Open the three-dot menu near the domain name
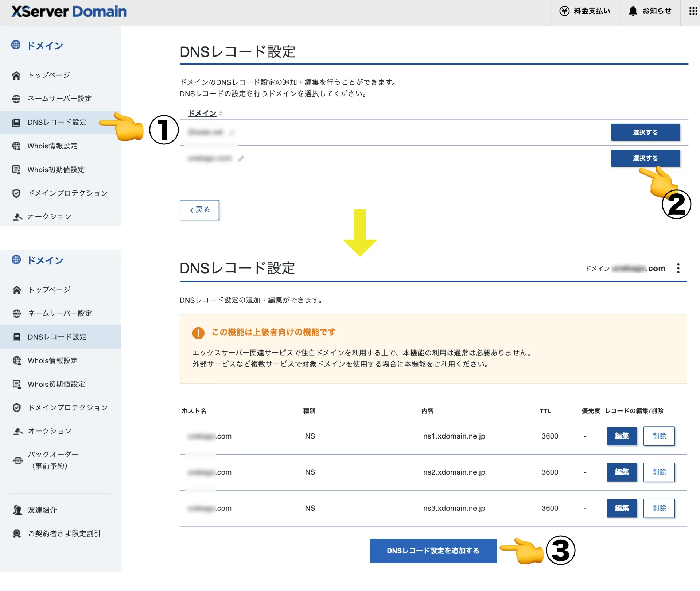The image size is (700, 591). (678, 269)
